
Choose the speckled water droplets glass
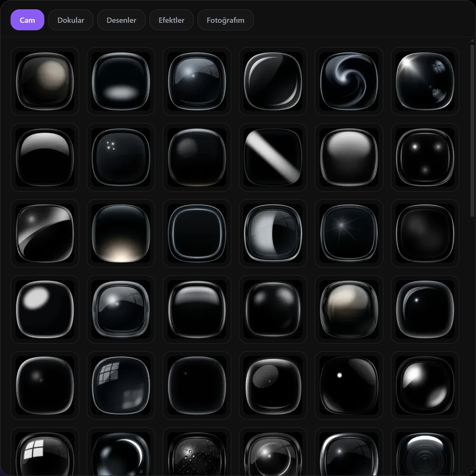tap(197, 451)
